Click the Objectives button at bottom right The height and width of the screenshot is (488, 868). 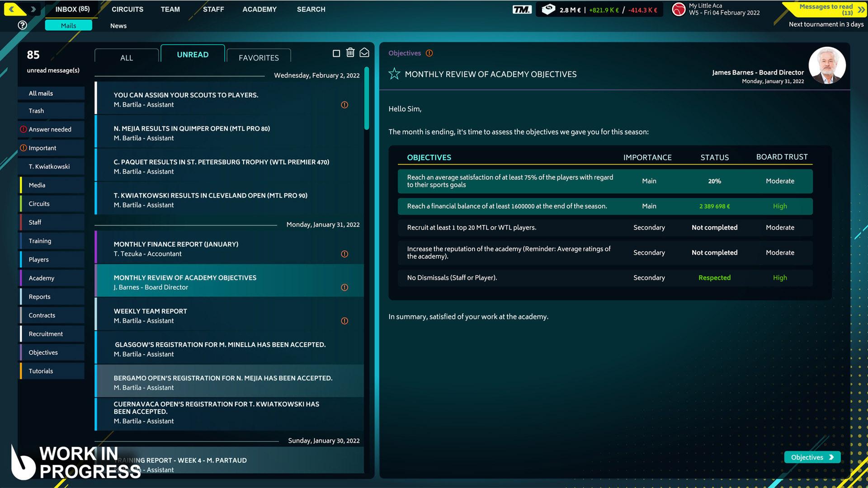click(x=812, y=457)
